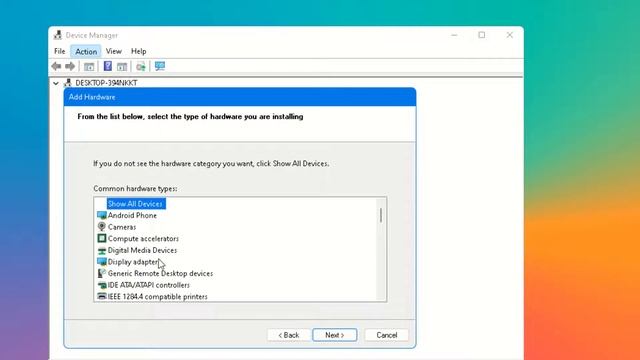This screenshot has height=360, width=640.
Task: Open the Help menu
Action: (138, 51)
